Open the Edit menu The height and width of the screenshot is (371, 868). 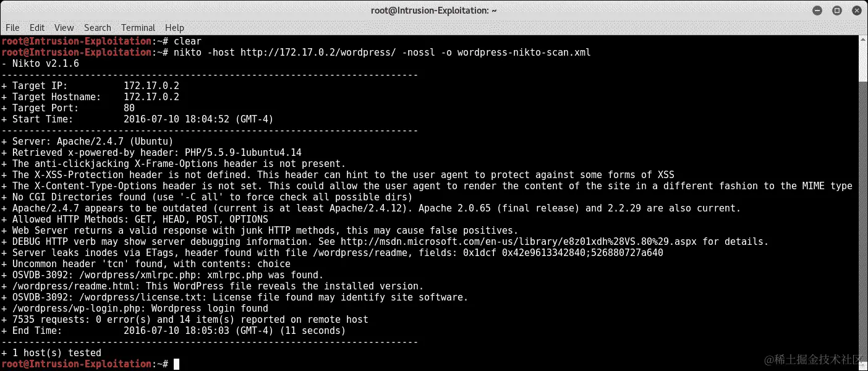(x=37, y=28)
